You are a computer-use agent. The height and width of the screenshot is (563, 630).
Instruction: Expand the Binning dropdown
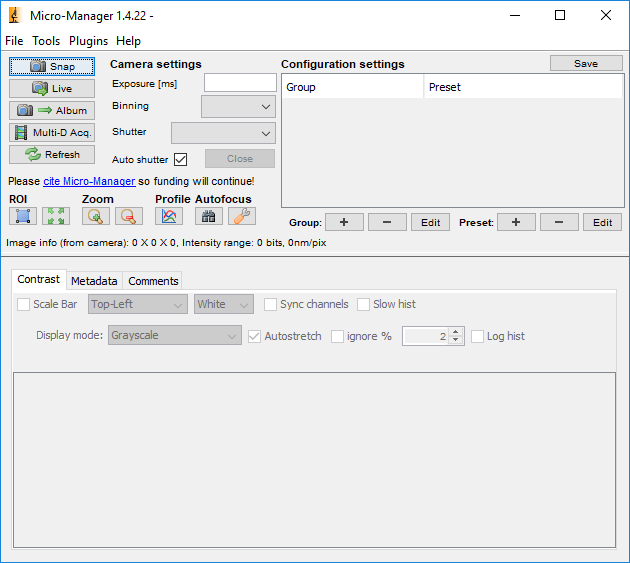[x=238, y=106]
